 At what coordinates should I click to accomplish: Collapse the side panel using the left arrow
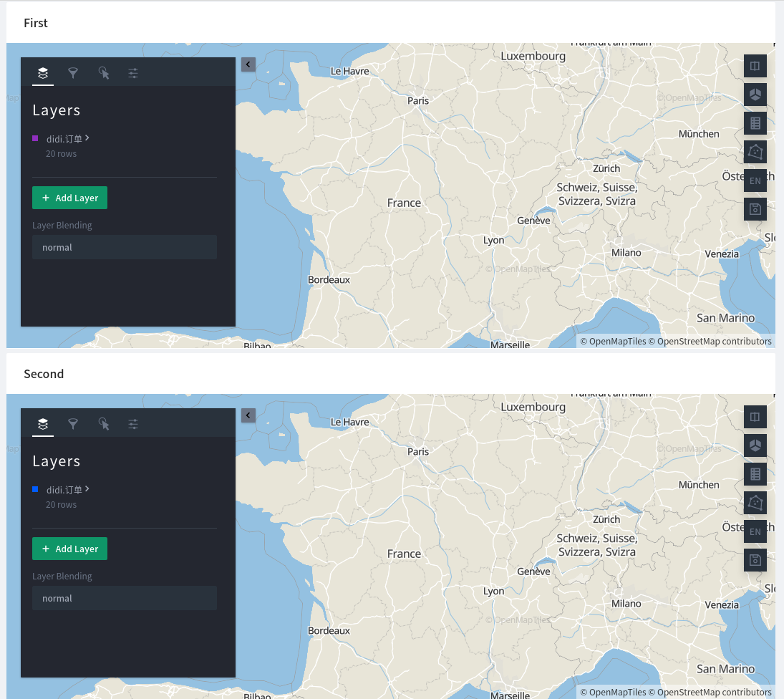(x=248, y=64)
